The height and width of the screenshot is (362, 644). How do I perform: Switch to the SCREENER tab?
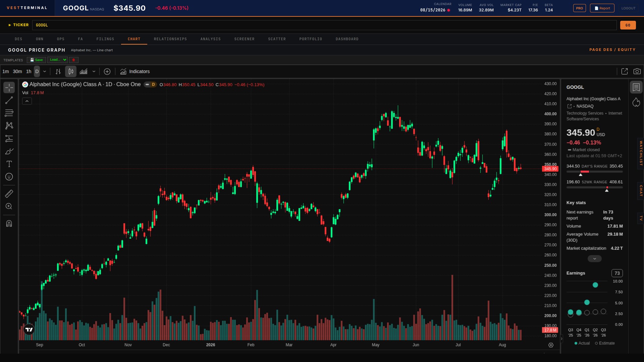(x=244, y=39)
